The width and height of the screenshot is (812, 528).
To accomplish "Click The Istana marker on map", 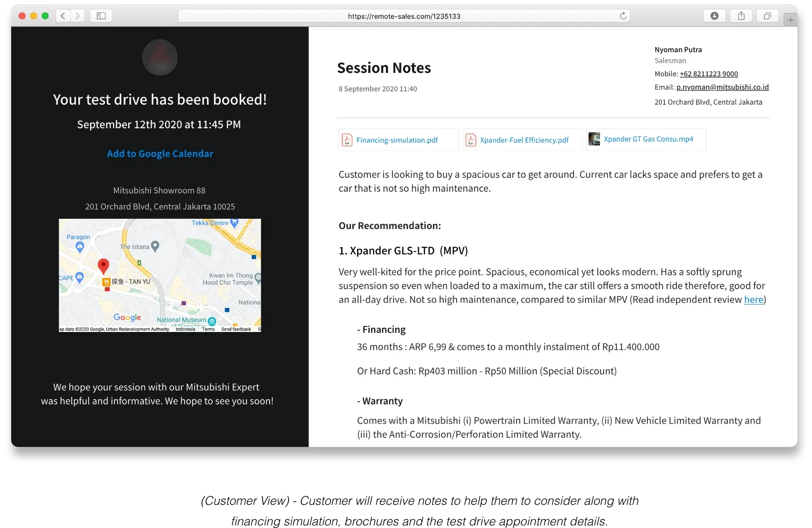I will pyautogui.click(x=155, y=246).
